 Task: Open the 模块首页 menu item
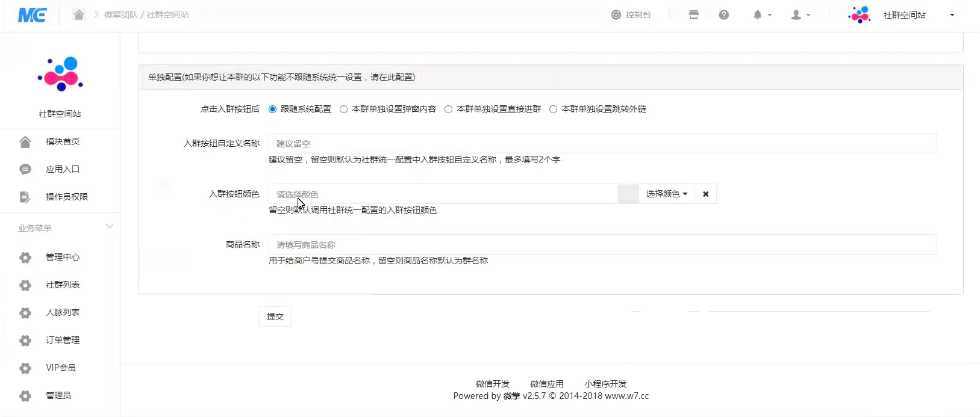coord(63,142)
